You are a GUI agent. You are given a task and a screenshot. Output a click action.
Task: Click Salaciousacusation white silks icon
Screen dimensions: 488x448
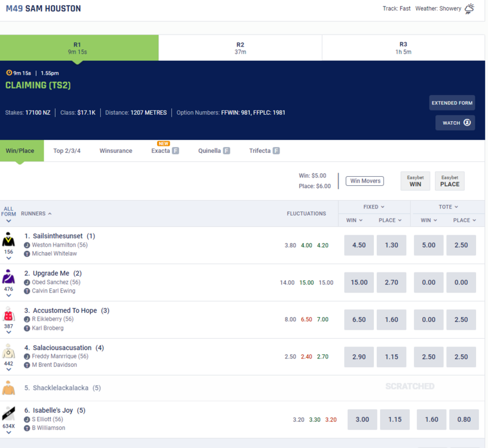tap(8, 351)
